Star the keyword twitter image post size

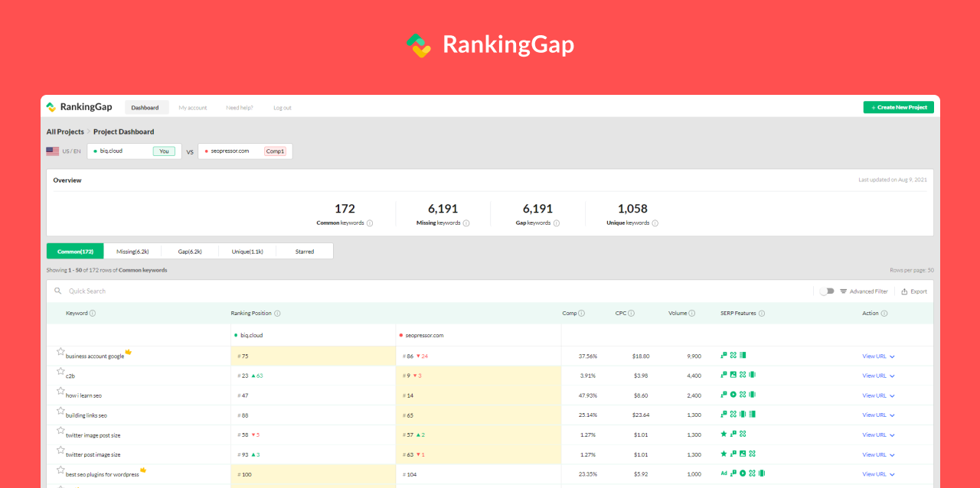click(x=60, y=431)
